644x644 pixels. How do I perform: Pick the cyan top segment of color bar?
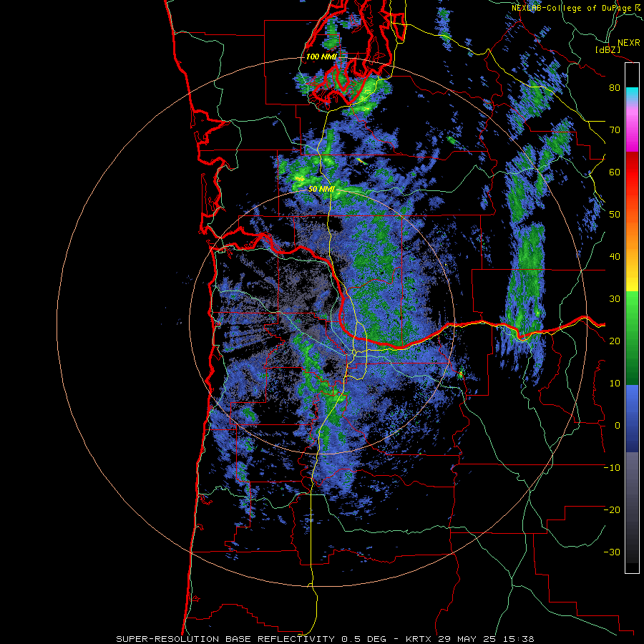coord(632,93)
